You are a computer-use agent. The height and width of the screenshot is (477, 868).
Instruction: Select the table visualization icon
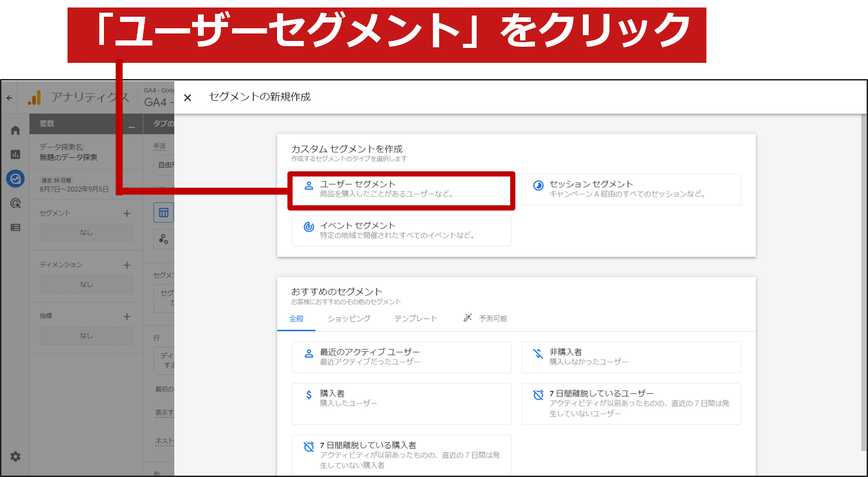(x=164, y=212)
